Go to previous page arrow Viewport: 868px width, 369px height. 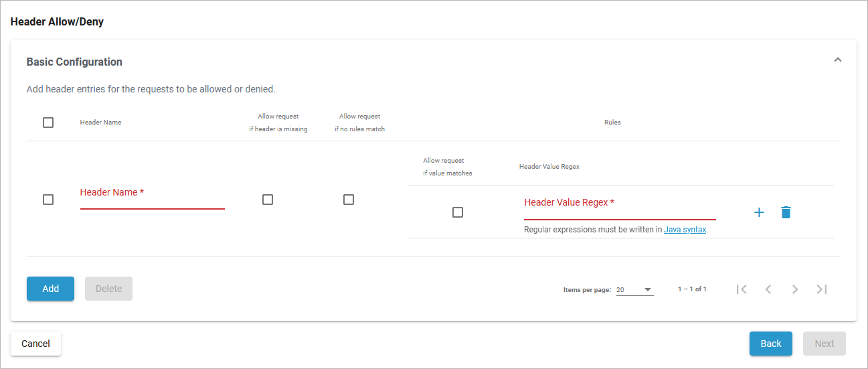click(x=768, y=289)
